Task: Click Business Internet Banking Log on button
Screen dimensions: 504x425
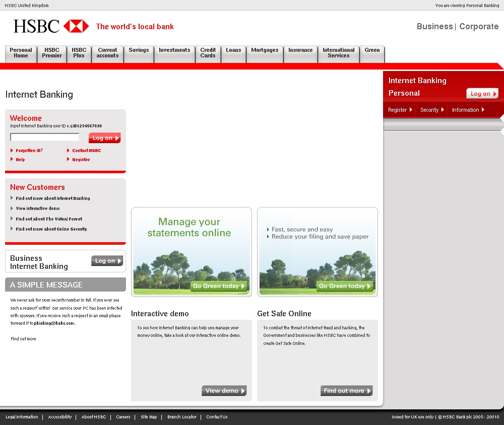Action: pos(107,261)
